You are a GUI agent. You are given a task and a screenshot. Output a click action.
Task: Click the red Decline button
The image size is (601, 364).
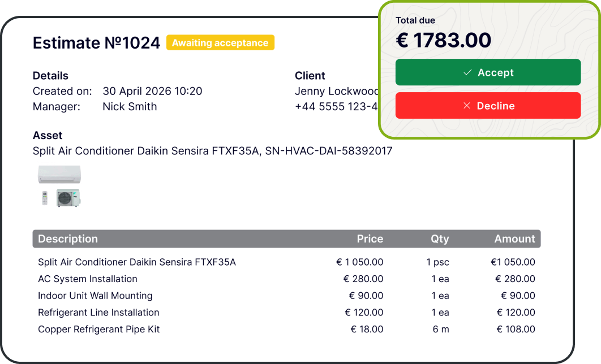click(488, 106)
